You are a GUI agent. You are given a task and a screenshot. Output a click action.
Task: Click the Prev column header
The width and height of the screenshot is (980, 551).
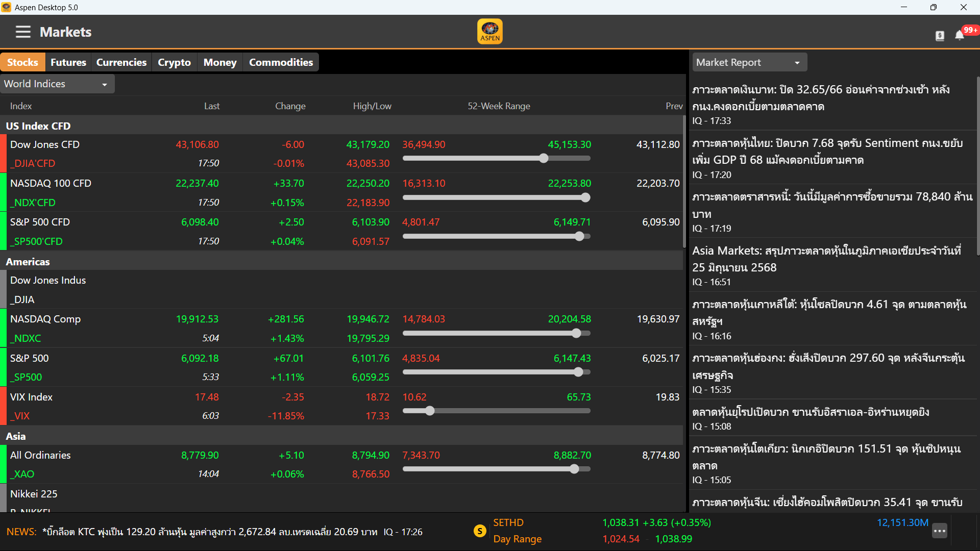(x=674, y=106)
